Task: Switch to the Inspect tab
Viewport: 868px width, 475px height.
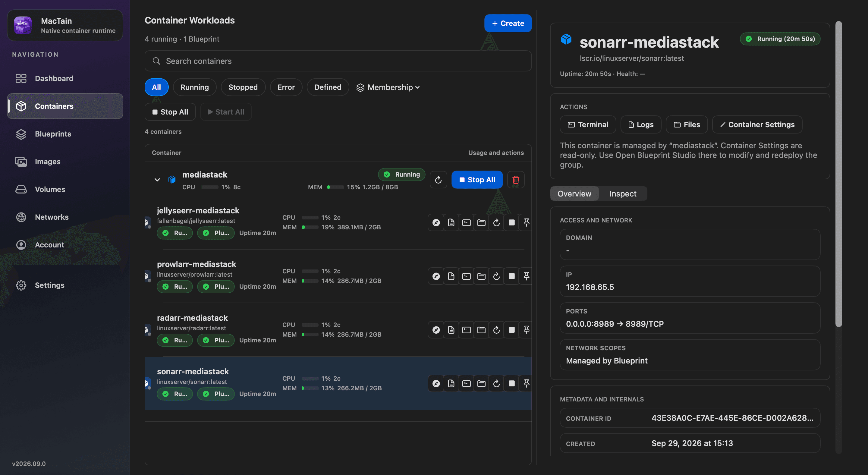Action: pyautogui.click(x=623, y=194)
